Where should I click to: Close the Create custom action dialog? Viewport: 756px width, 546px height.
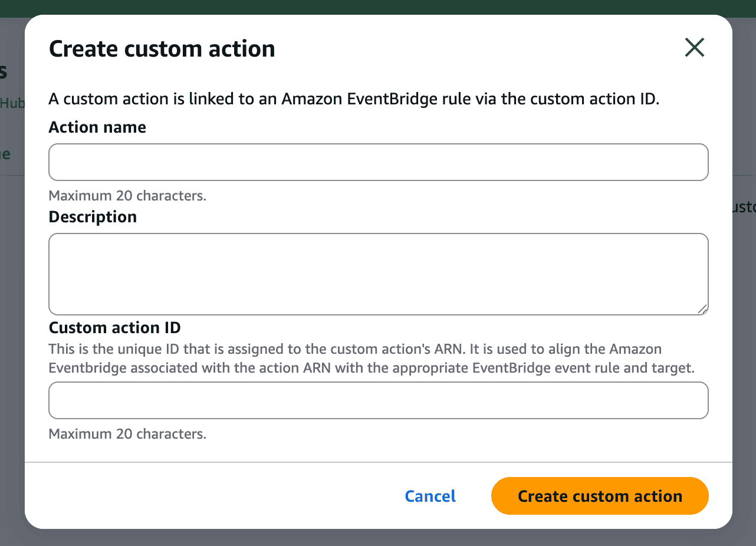[x=694, y=48]
